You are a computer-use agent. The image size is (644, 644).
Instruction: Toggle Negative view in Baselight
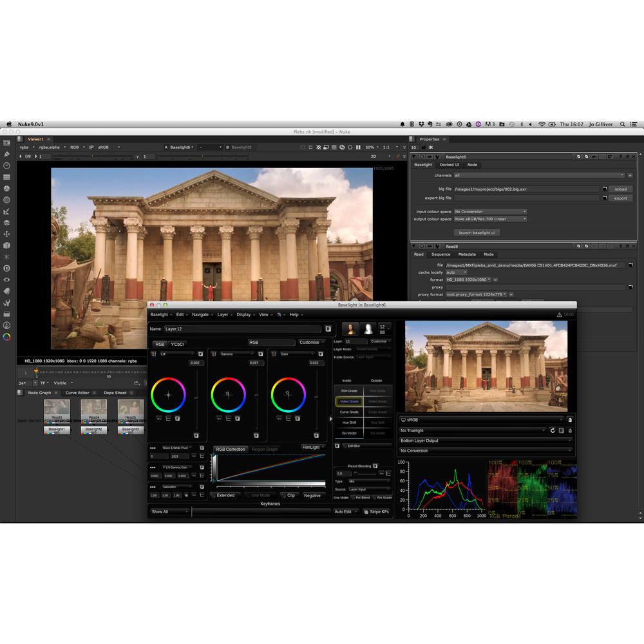point(313,495)
